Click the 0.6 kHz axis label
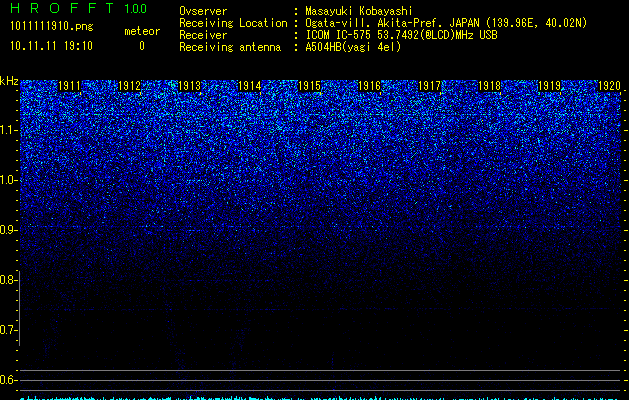Screen dimensions: 629x400 [8, 380]
